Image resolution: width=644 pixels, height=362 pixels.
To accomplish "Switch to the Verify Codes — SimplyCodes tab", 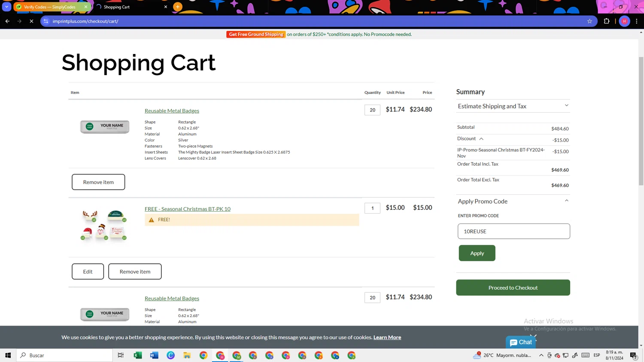I will (50, 7).
